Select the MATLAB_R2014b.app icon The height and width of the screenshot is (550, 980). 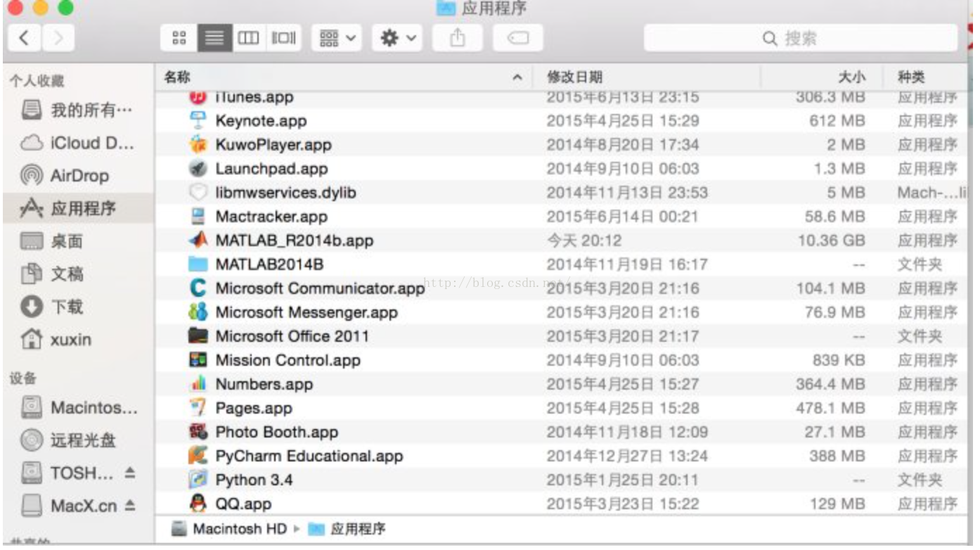click(x=198, y=241)
